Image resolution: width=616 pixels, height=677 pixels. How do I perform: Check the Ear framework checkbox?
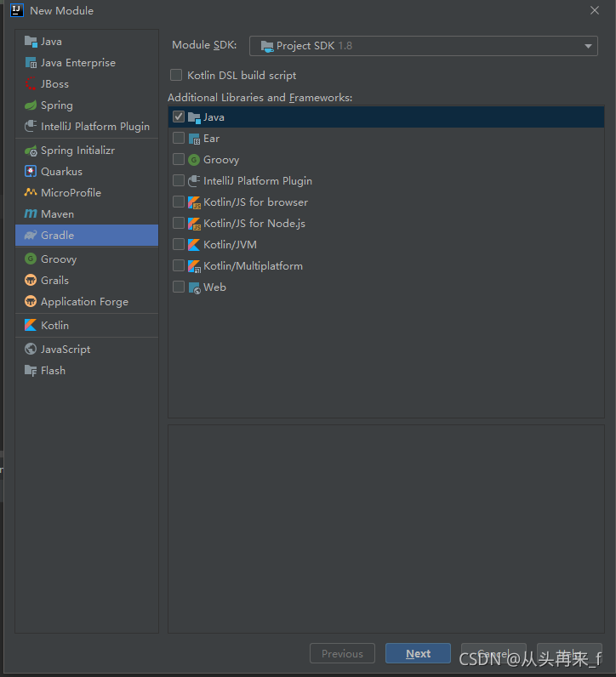(x=179, y=138)
